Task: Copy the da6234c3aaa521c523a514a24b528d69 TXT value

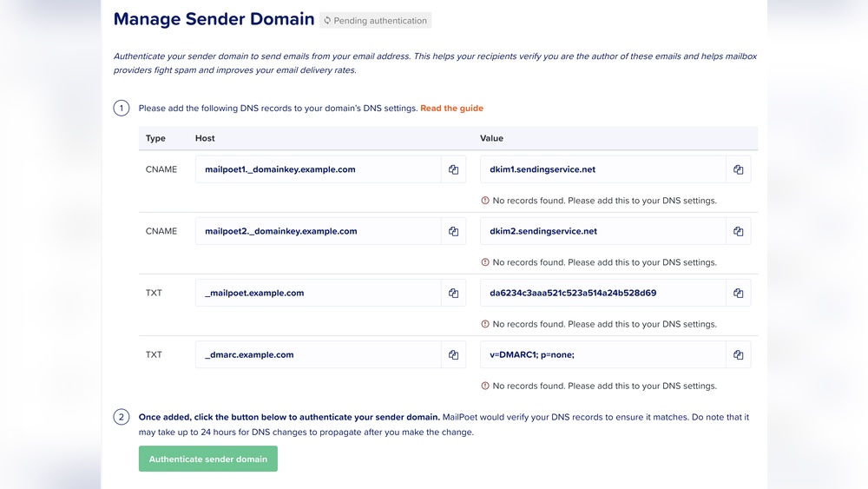Action: point(738,293)
